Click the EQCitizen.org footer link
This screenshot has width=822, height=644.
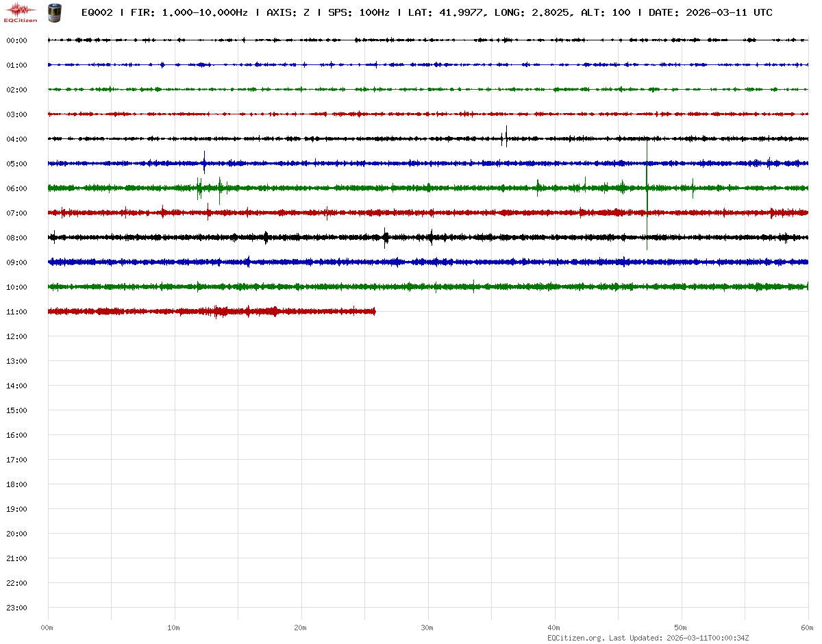click(576, 638)
